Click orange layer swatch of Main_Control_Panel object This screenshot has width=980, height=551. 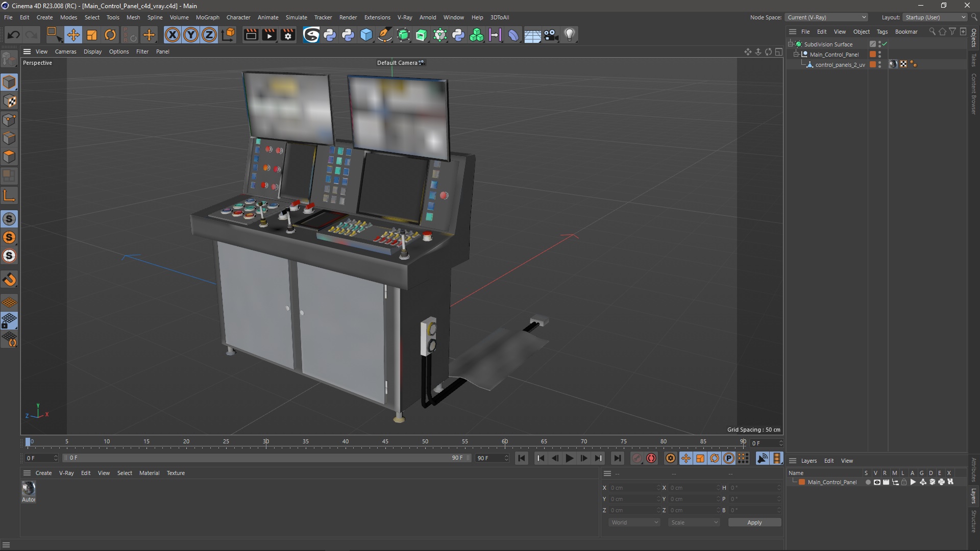point(873,54)
